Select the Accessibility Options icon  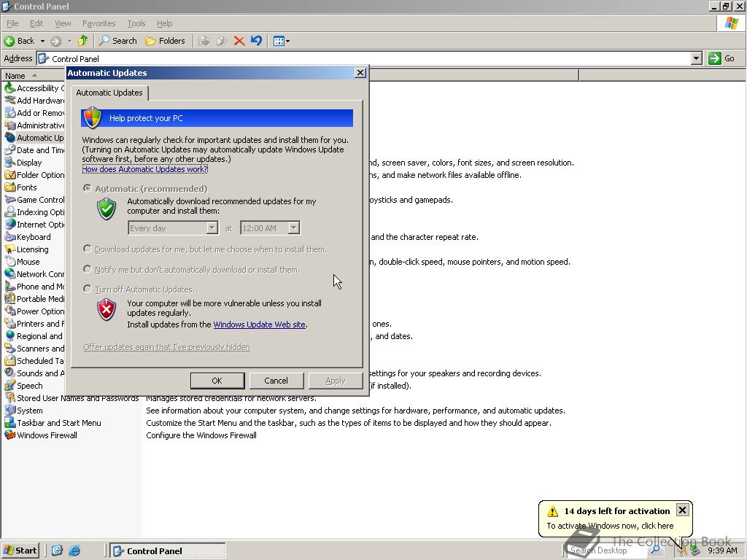point(10,88)
